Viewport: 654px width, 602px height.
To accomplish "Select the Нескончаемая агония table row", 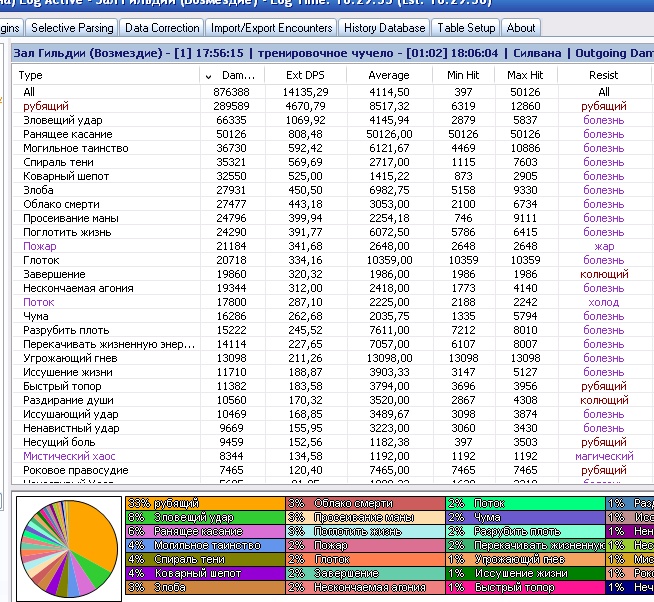I will point(332,288).
